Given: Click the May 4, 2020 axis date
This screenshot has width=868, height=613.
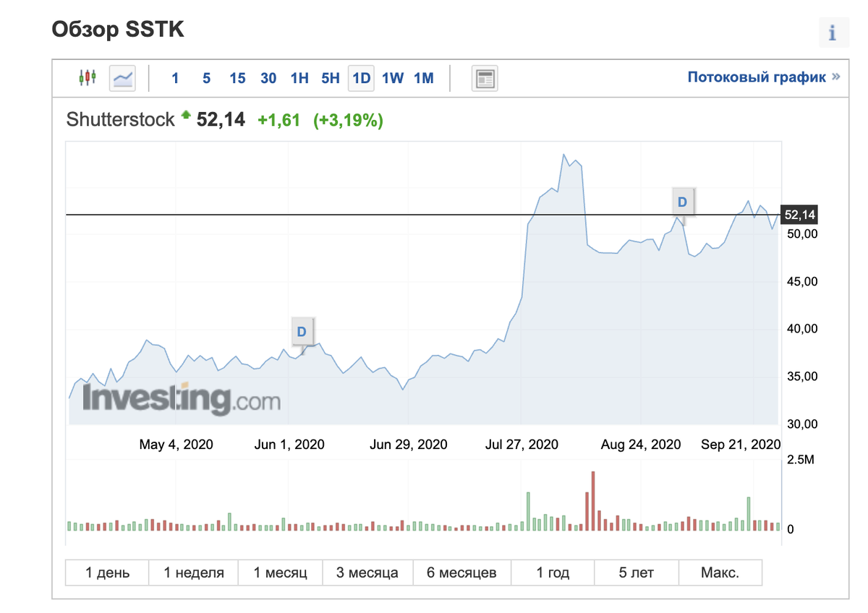Looking at the screenshot, I should (x=176, y=444).
